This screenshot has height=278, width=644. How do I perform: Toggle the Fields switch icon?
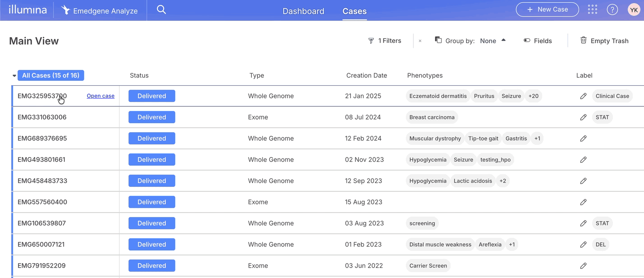tap(527, 41)
